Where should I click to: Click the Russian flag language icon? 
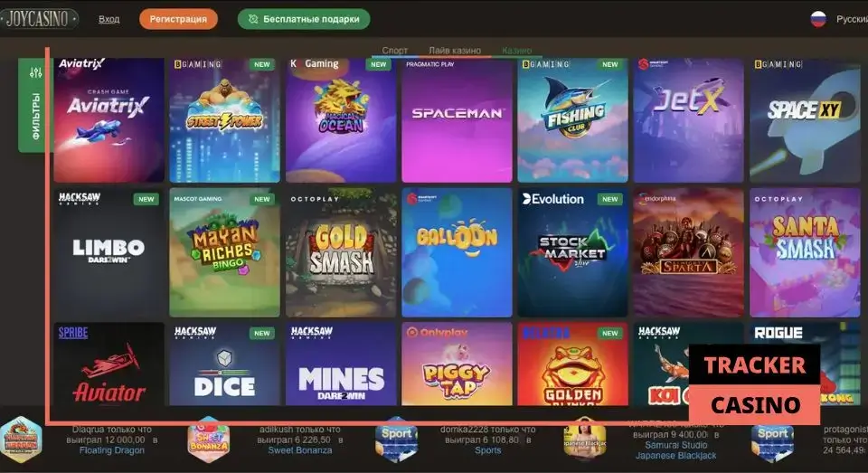(x=818, y=19)
